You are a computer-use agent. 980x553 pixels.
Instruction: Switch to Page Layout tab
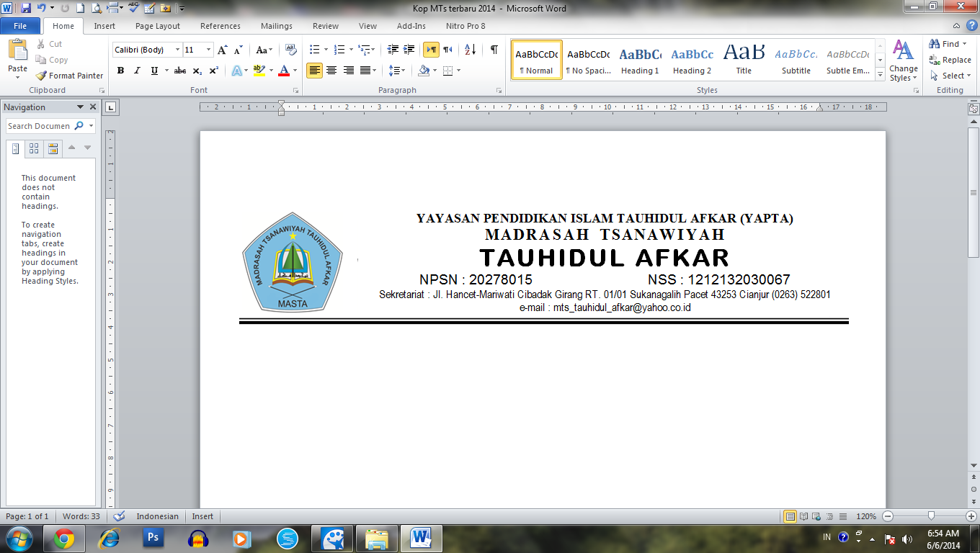point(158,26)
